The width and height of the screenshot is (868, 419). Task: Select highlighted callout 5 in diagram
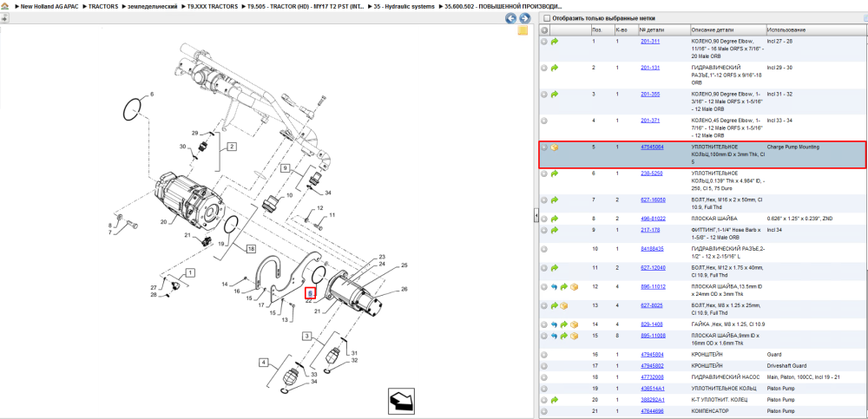click(x=310, y=293)
